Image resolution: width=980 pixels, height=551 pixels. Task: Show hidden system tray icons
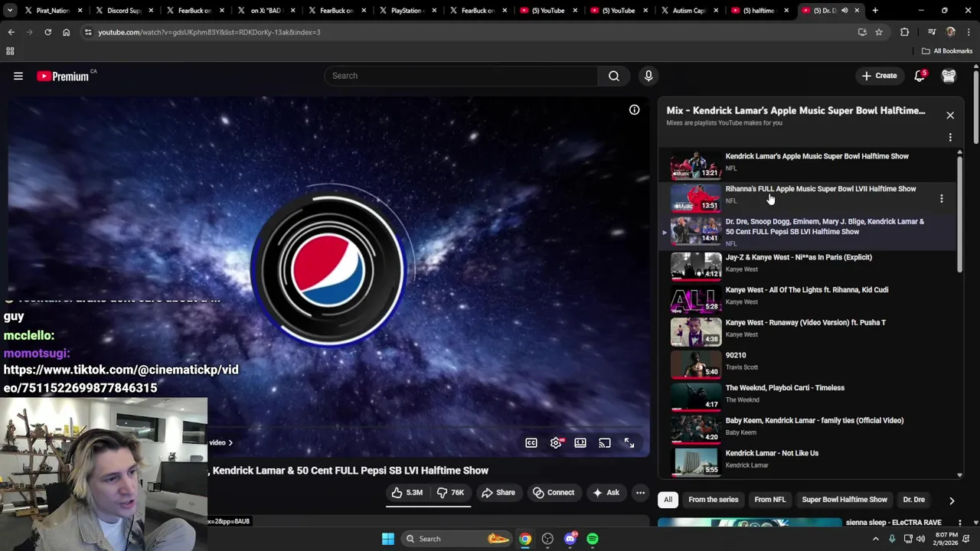(876, 539)
